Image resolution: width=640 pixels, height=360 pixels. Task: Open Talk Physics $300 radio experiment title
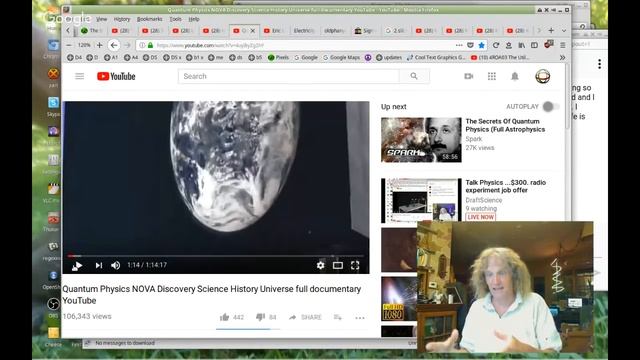click(x=505, y=186)
